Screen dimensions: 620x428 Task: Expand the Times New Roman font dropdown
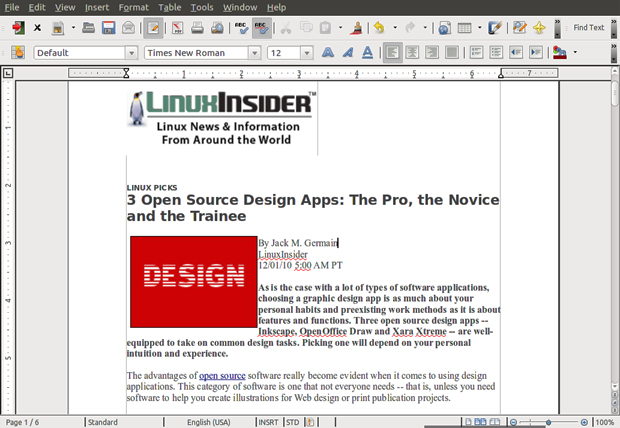pyautogui.click(x=255, y=53)
